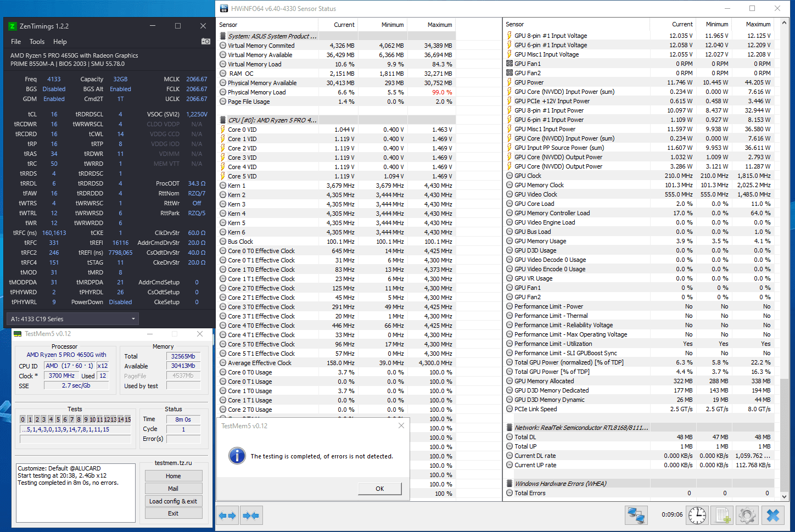This screenshot has width=795, height=532.
Task: Click the scroll up arrow in right sensor panel
Action: [x=785, y=24]
